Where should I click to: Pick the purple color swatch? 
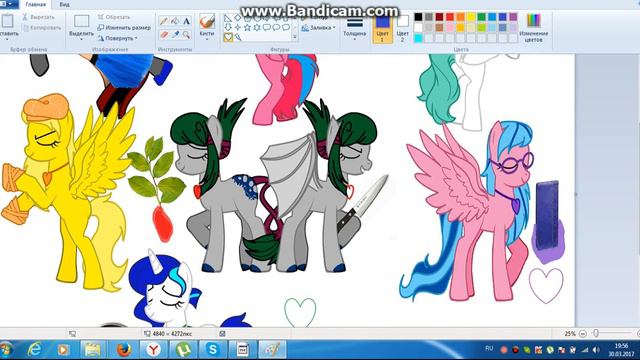[x=513, y=17]
